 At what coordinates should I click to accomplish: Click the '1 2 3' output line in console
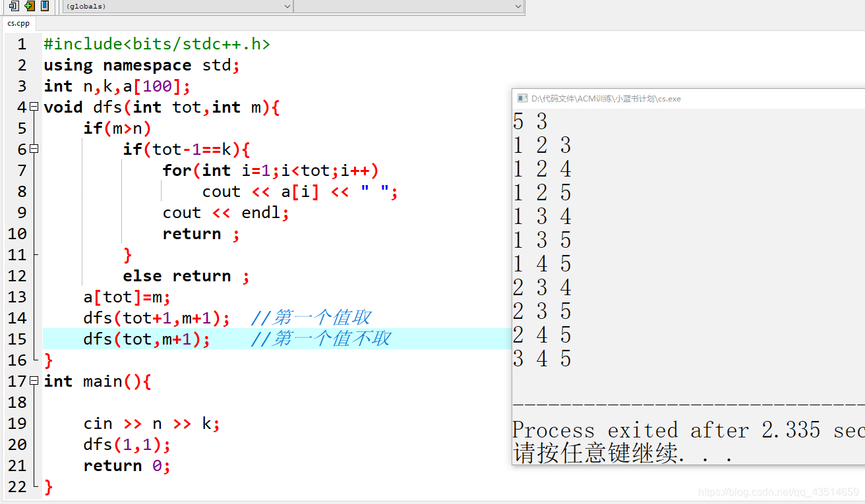click(x=542, y=145)
